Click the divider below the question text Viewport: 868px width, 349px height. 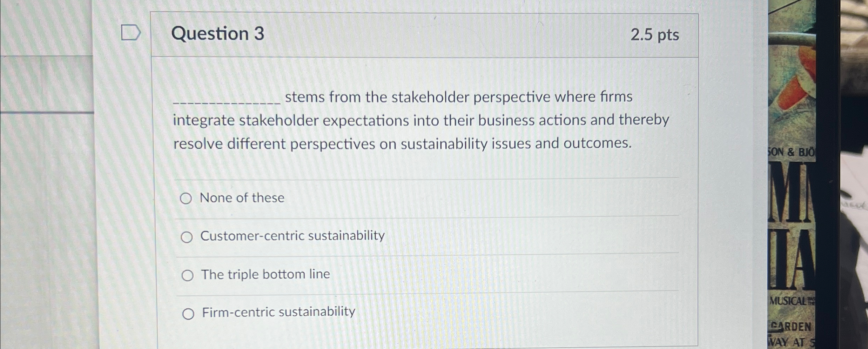(421, 178)
